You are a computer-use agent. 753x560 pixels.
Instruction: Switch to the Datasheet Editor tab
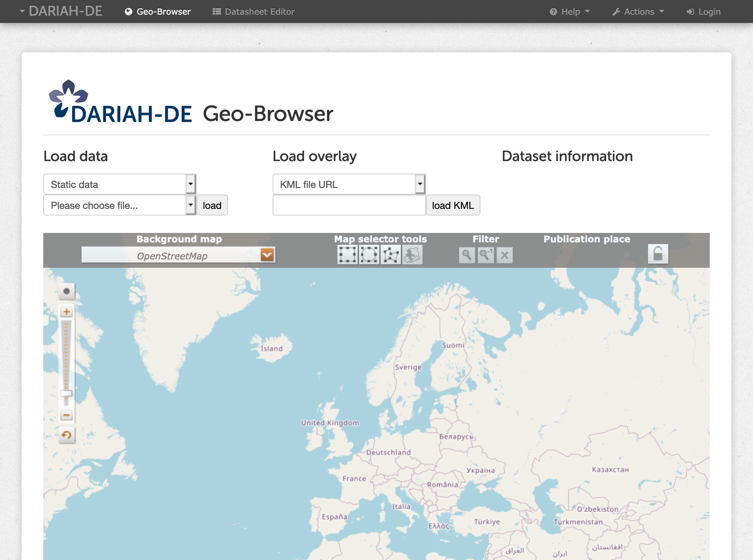pyautogui.click(x=254, y=12)
